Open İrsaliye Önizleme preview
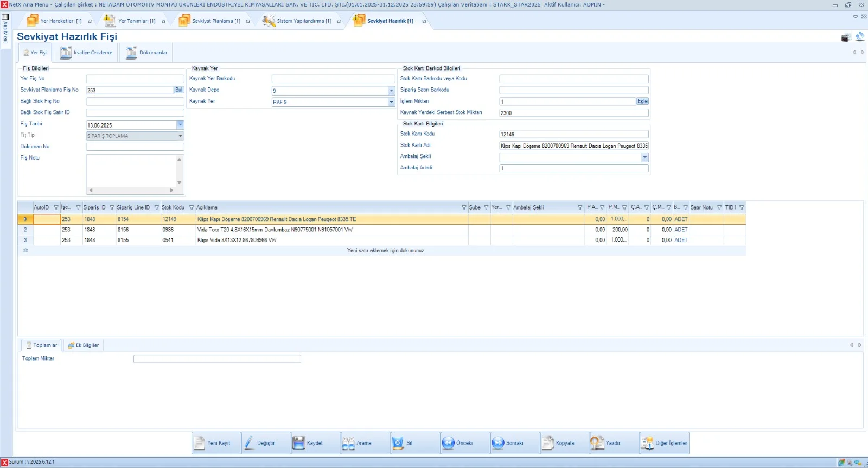The width and height of the screenshot is (868, 468). [x=87, y=53]
